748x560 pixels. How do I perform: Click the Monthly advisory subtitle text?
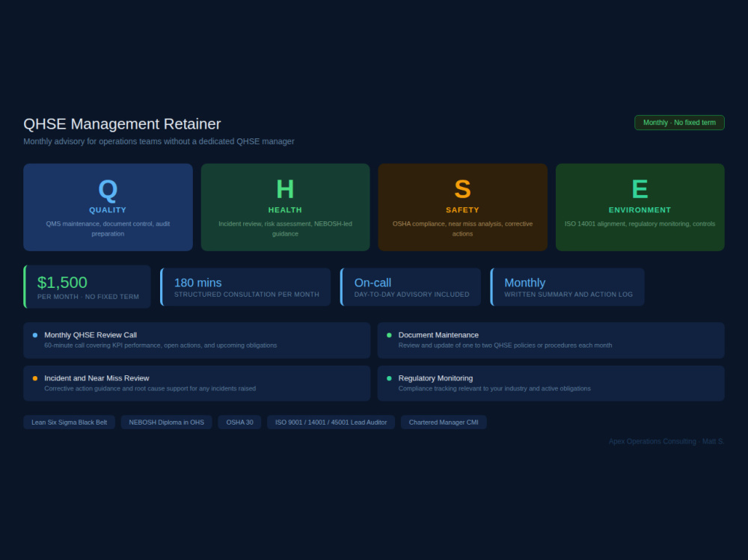tap(159, 141)
